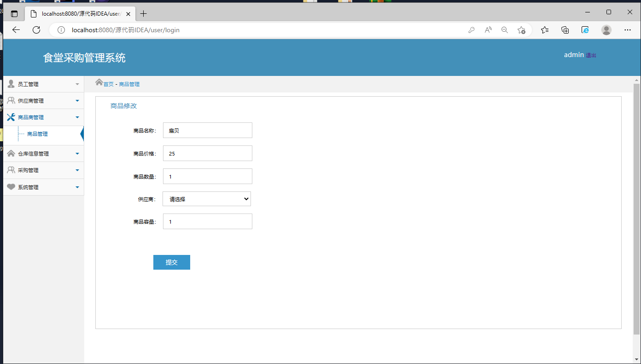Open the 采购管理 menu

click(x=43, y=170)
